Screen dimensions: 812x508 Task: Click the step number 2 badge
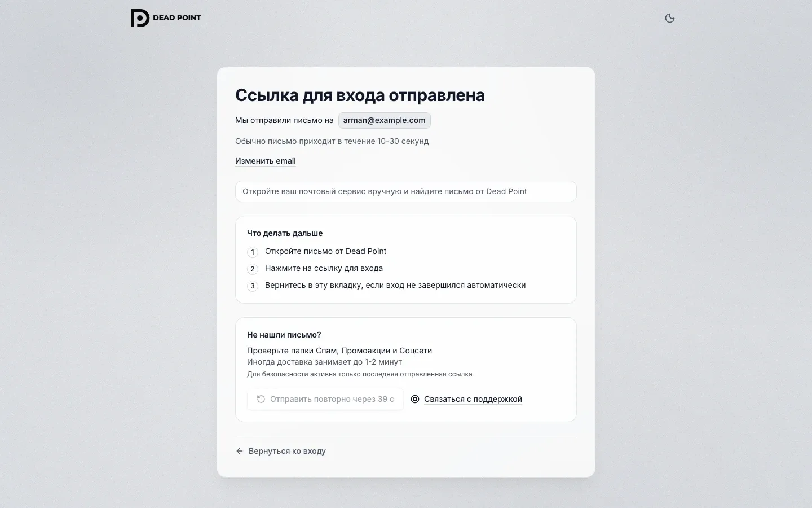pyautogui.click(x=253, y=269)
